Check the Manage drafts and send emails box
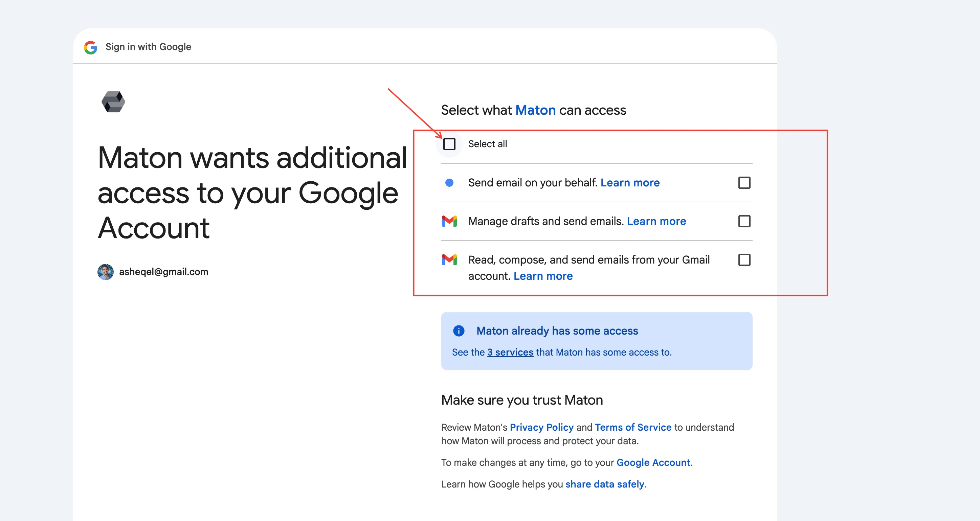The height and width of the screenshot is (521, 980). [744, 221]
